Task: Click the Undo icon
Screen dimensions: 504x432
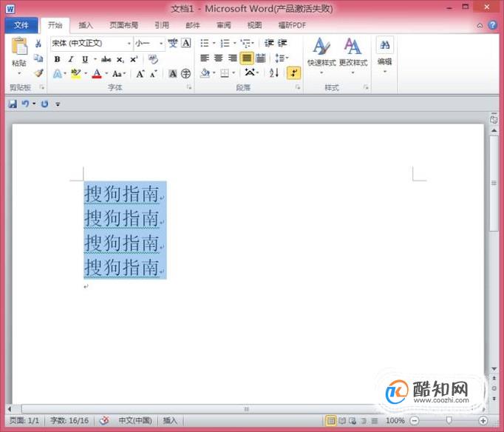Action: point(25,104)
